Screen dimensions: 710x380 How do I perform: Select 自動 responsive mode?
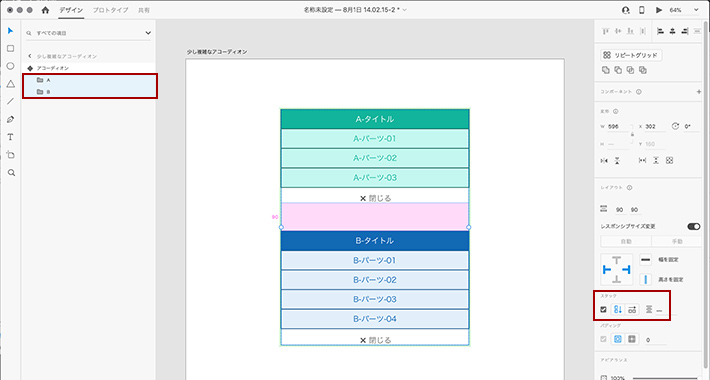click(626, 241)
